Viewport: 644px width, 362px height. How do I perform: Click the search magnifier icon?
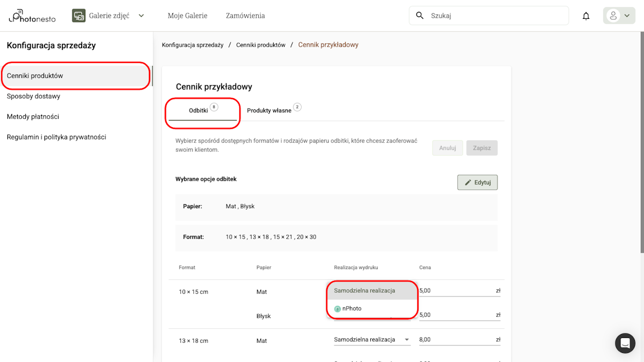[x=420, y=16]
